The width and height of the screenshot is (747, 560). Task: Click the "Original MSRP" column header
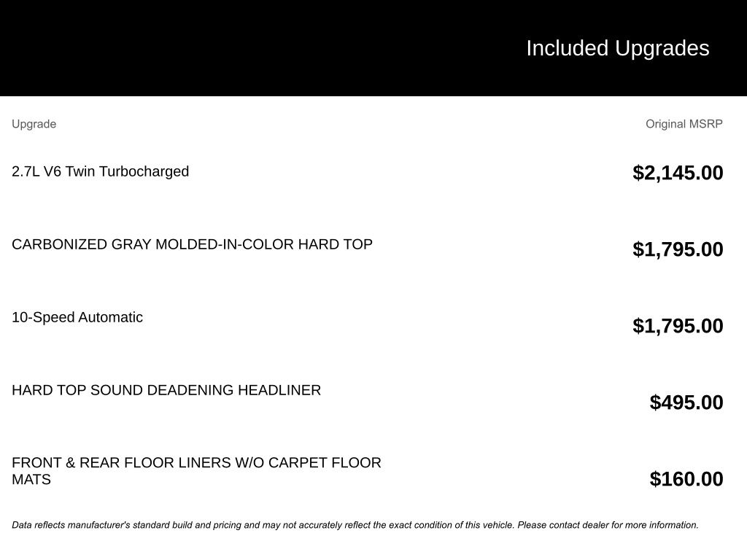coord(684,124)
